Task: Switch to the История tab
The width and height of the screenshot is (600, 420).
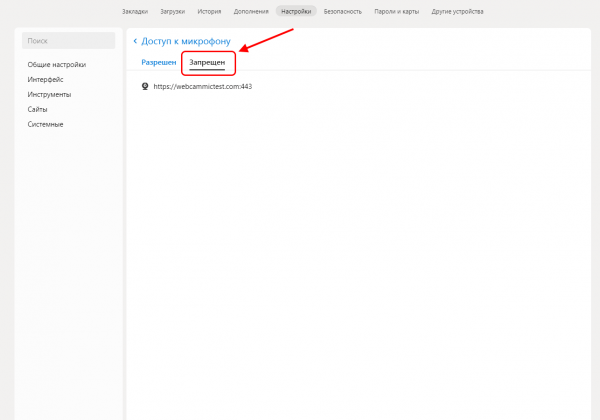Action: tap(209, 11)
